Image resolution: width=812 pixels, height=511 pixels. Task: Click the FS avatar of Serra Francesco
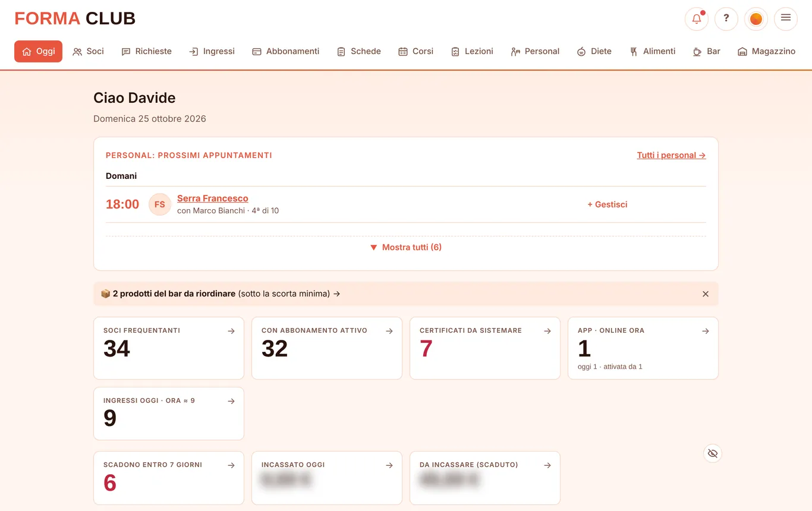point(160,204)
